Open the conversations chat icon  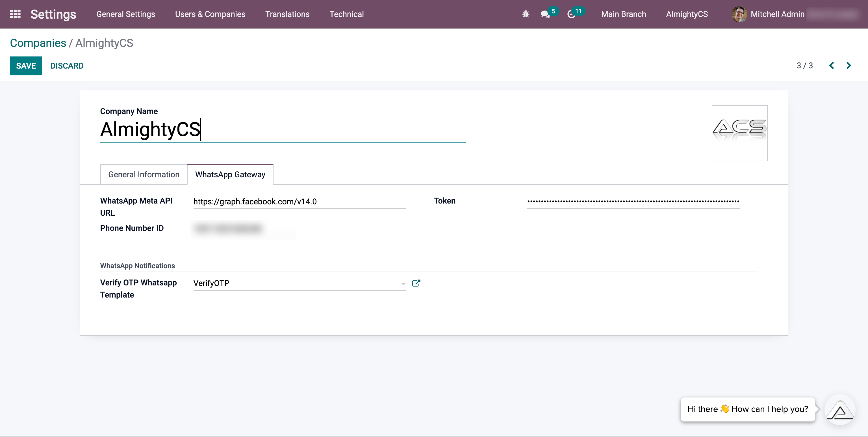click(x=545, y=14)
